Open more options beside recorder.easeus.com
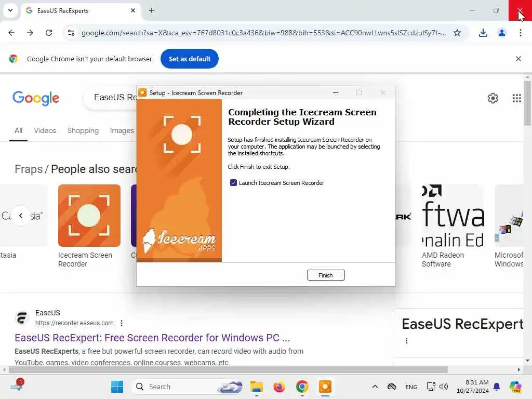The width and height of the screenshot is (532, 399). click(x=122, y=323)
